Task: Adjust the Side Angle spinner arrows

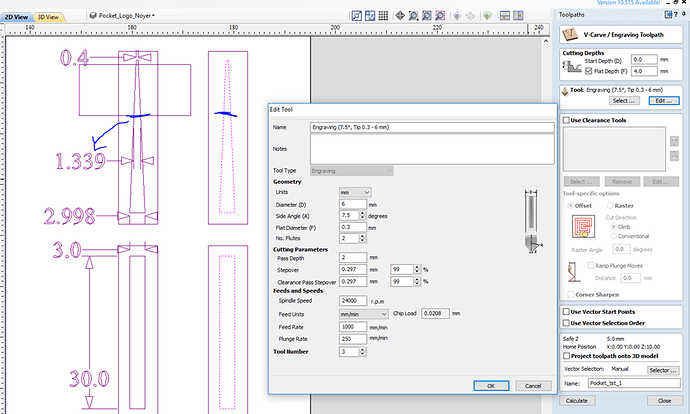Action: click(363, 216)
